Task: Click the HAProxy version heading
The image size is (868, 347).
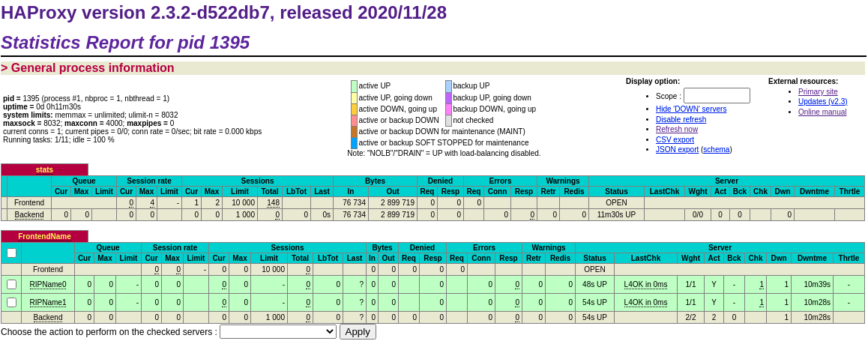Action: tap(223, 12)
